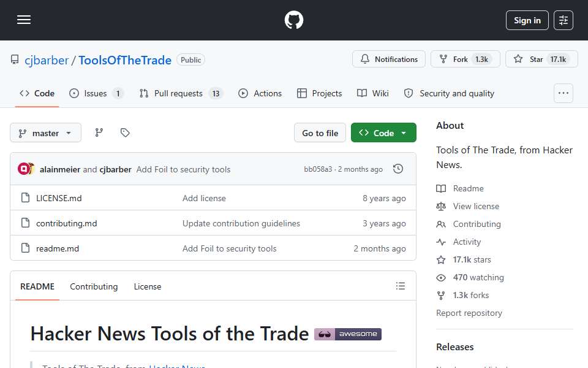This screenshot has width=588, height=368.
Task: Switch to the Code tab
Action: click(x=37, y=93)
